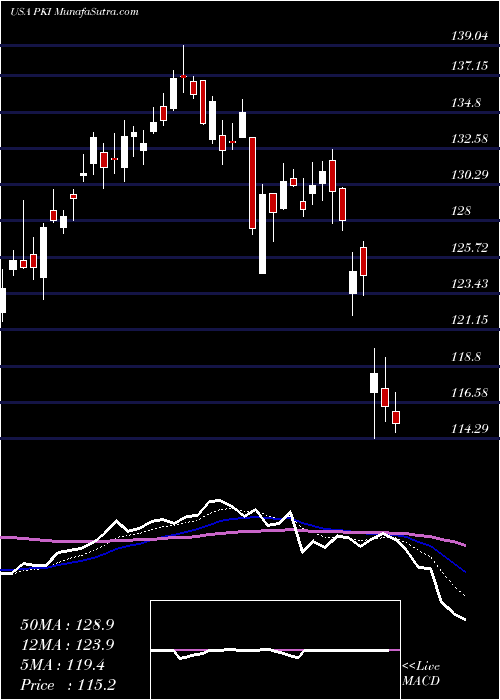Click the 139.04 price level label
The height and width of the screenshot is (700, 500).
470,37
